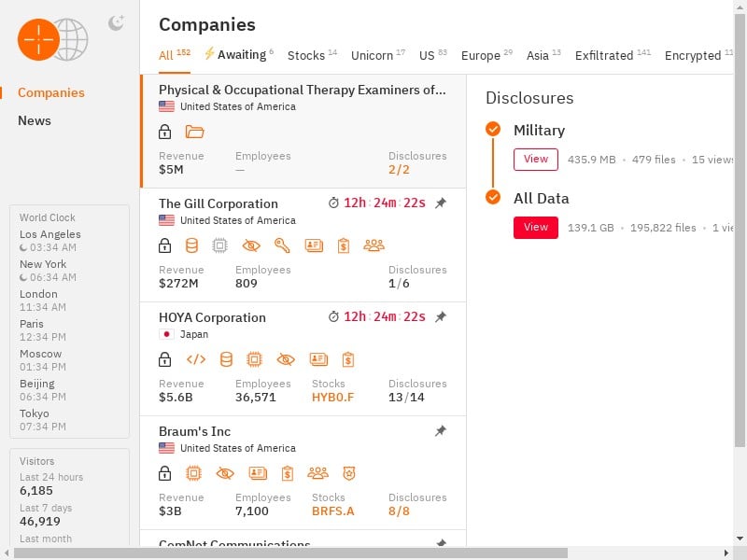Click crossed-eye icon on The Gill Corporation
This screenshot has height=560, width=747.
(x=251, y=245)
